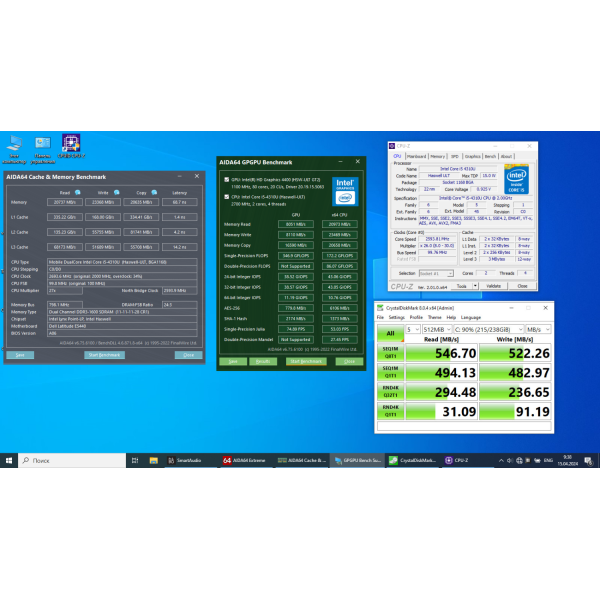Open the 512MiB test size dropdown
The width and height of the screenshot is (600, 600).
click(x=437, y=329)
